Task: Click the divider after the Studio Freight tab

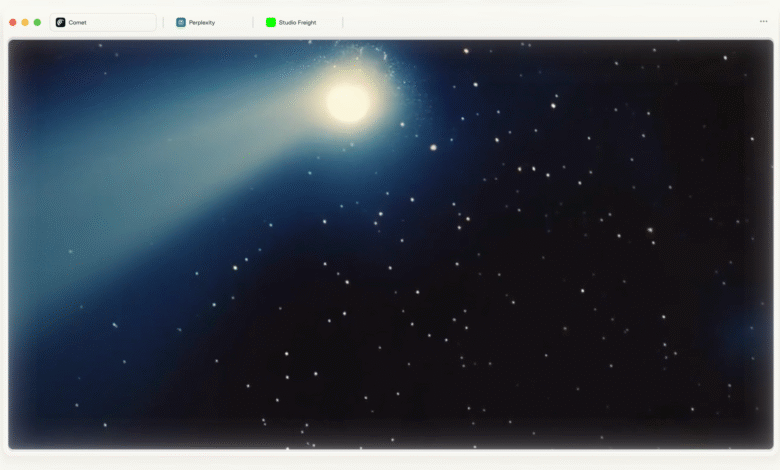Action: [343, 22]
